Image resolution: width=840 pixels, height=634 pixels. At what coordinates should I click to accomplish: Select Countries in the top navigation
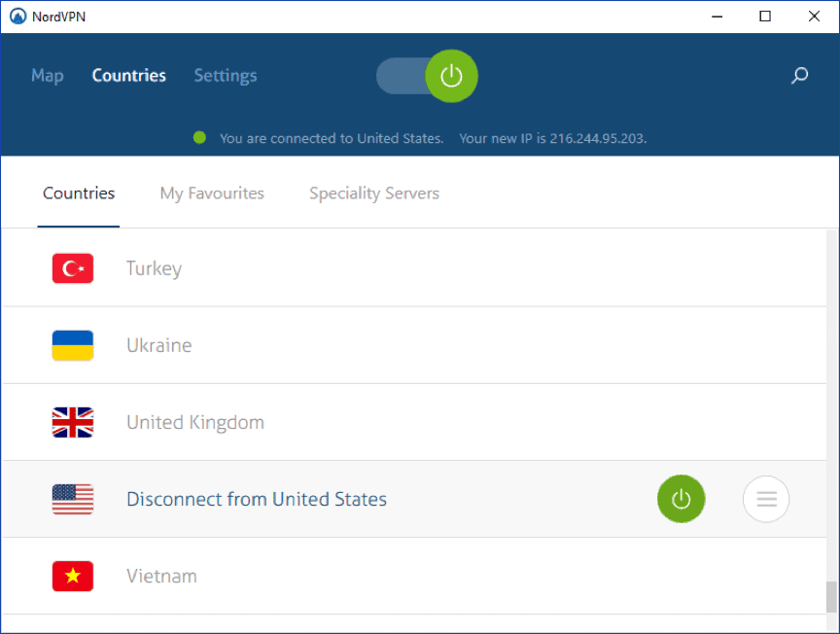coord(129,76)
